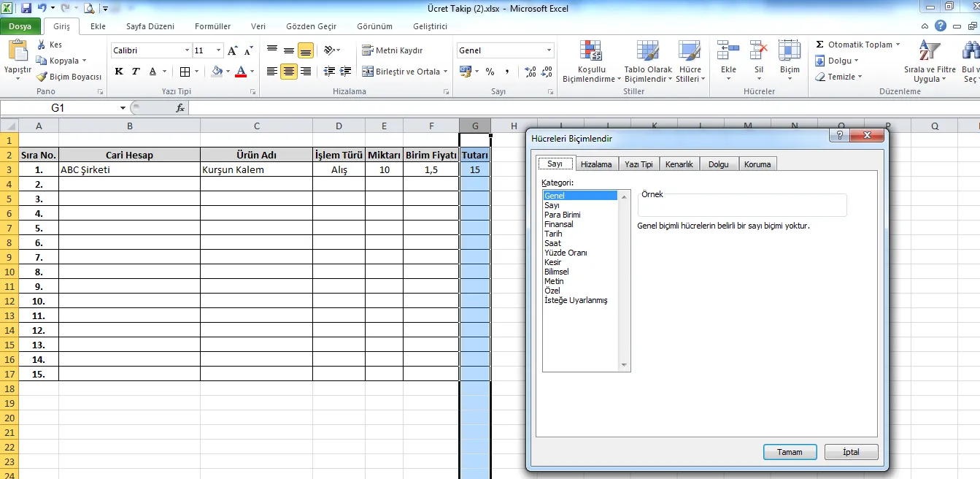Select Para Birimi in the category list
Viewport: 980px width, 479px height.
coord(563,215)
